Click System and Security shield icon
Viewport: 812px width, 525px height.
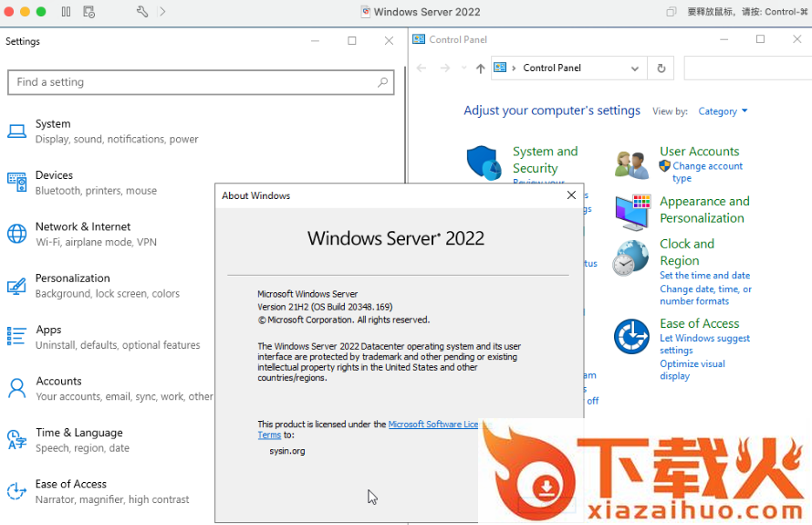pyautogui.click(x=484, y=163)
